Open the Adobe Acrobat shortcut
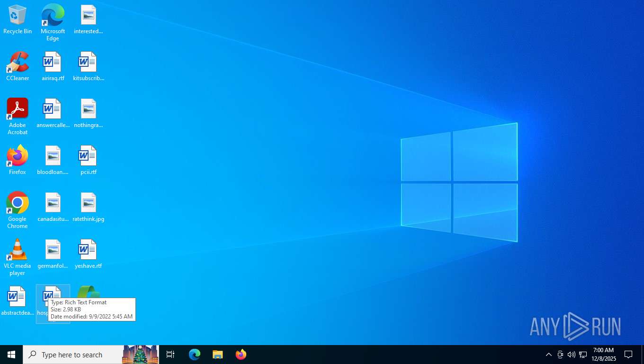Viewport: 644px width, 364px height. tap(18, 116)
